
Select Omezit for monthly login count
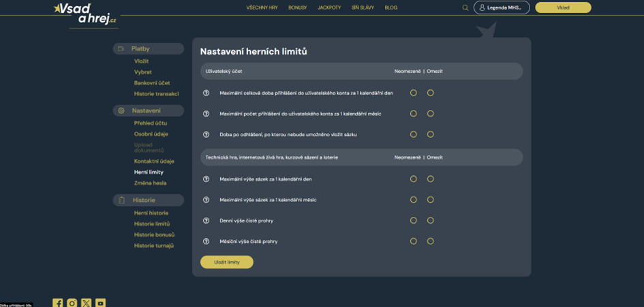(431, 113)
